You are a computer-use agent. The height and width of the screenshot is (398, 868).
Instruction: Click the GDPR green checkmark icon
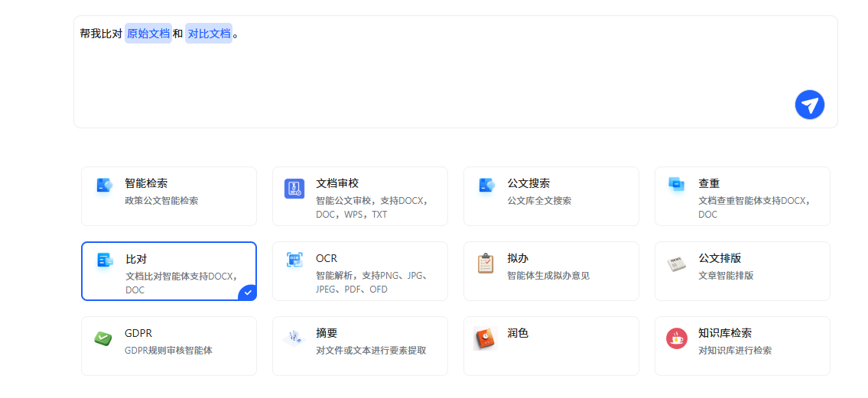(103, 338)
